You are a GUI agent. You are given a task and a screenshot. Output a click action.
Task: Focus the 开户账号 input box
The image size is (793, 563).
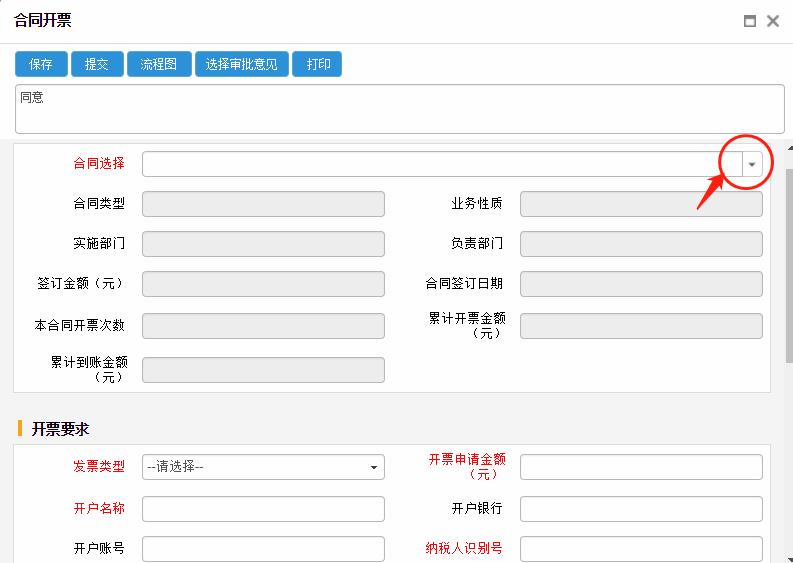click(x=263, y=549)
